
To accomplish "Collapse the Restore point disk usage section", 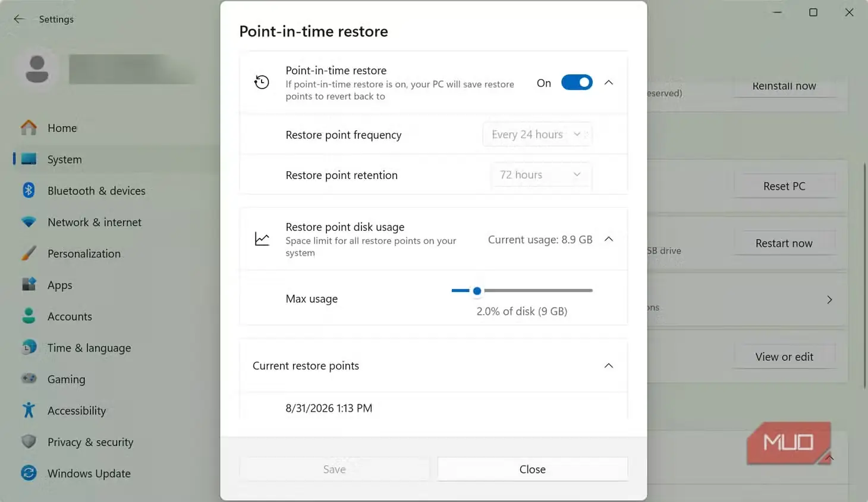I will point(609,239).
